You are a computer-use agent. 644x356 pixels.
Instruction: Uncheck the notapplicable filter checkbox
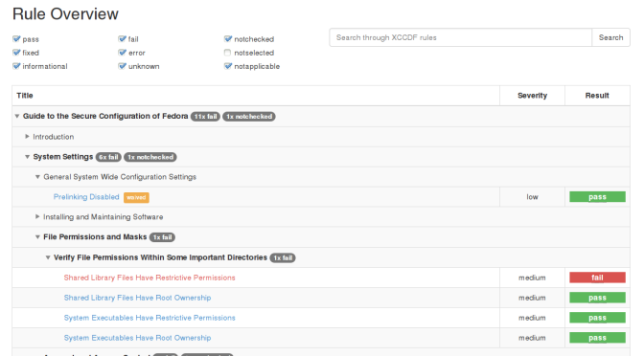coord(228,66)
